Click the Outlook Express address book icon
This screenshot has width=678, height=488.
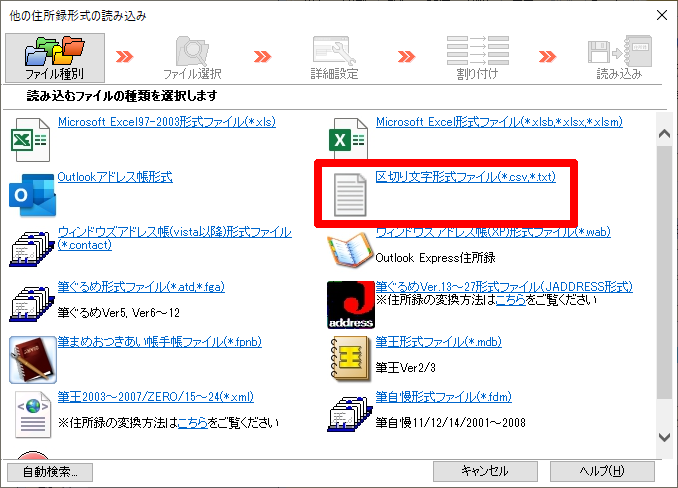pyautogui.click(x=350, y=249)
